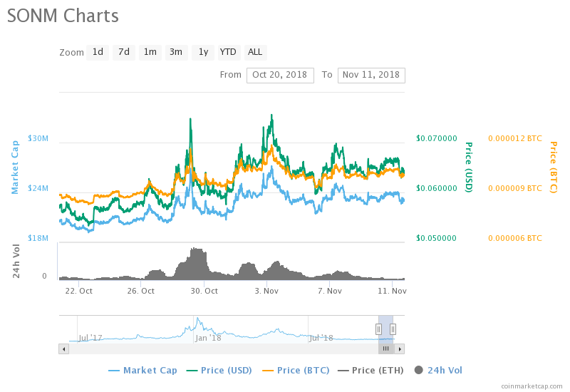This screenshot has height=392, width=570.
Task: Toggle Price (USD) series in legend
Action: coord(219,371)
